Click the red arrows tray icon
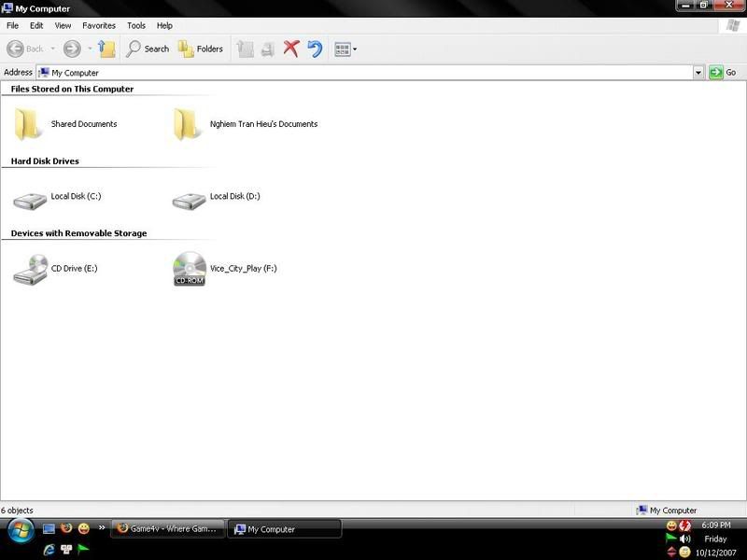The height and width of the screenshot is (560, 747). (x=671, y=553)
